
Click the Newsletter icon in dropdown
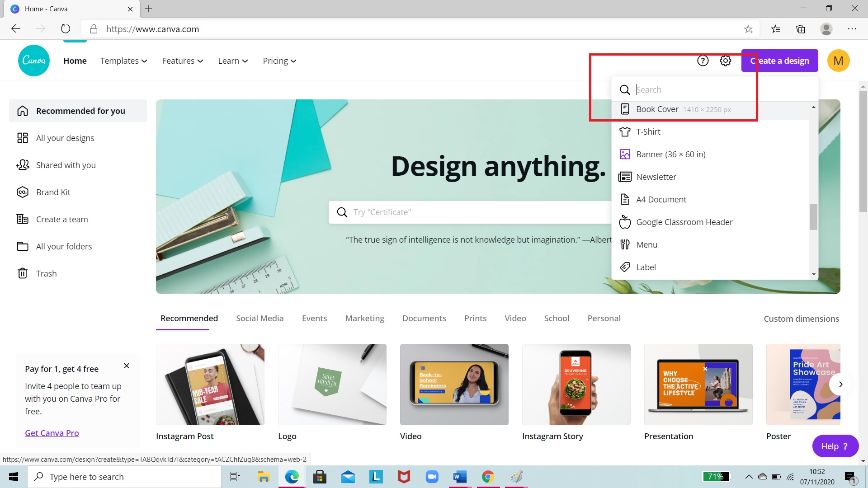point(625,177)
